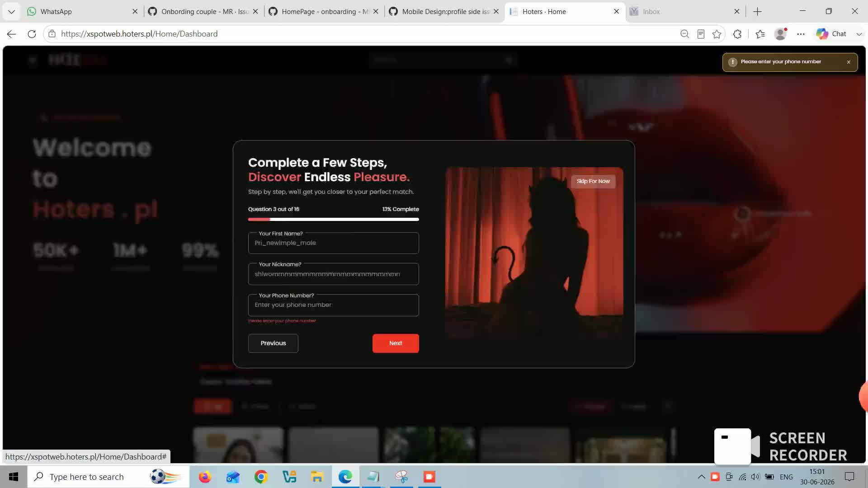Open Snipping Tool from the taskbar
The image size is (868, 488).
point(401,477)
